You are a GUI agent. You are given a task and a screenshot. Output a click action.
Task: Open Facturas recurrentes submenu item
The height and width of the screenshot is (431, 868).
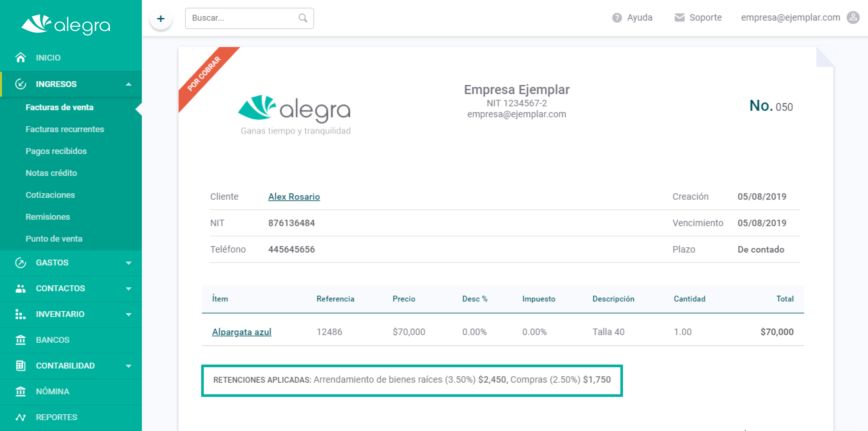click(x=65, y=129)
